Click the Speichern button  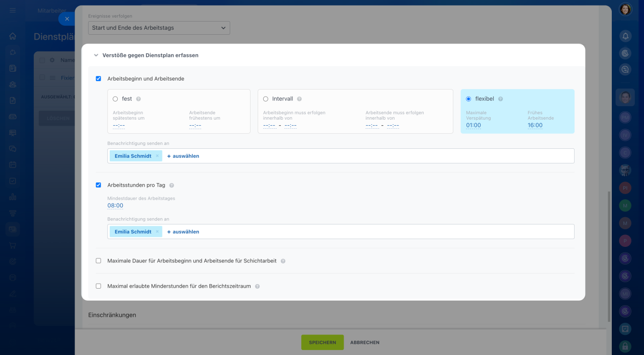(322, 342)
